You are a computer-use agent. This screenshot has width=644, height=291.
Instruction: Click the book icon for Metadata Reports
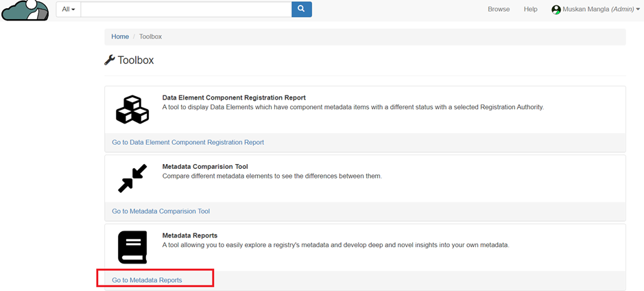pyautogui.click(x=132, y=247)
